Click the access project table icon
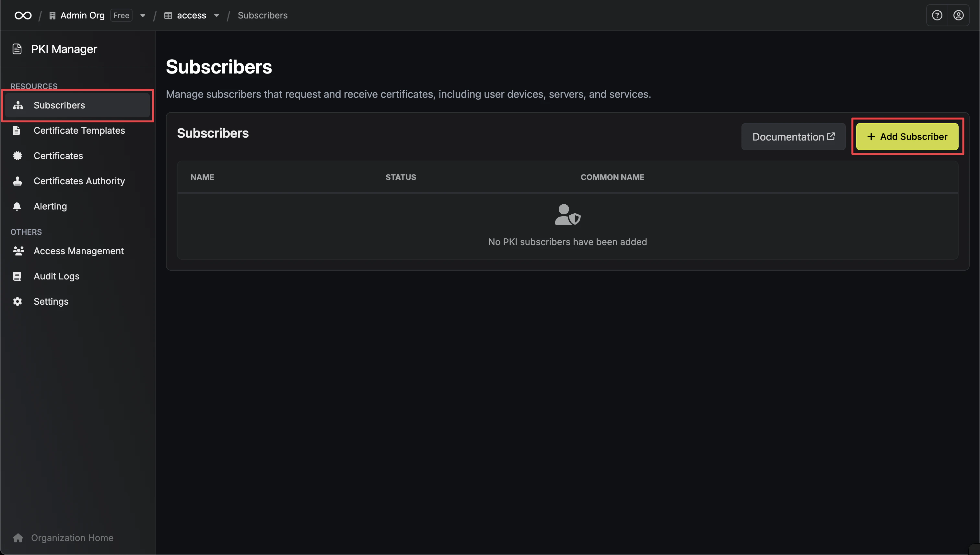 (x=168, y=16)
